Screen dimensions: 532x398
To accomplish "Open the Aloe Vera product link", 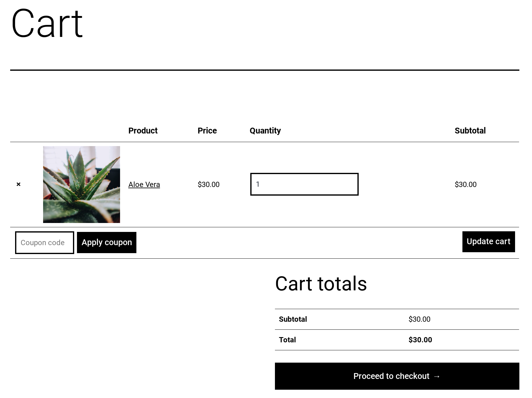I will pyautogui.click(x=144, y=185).
